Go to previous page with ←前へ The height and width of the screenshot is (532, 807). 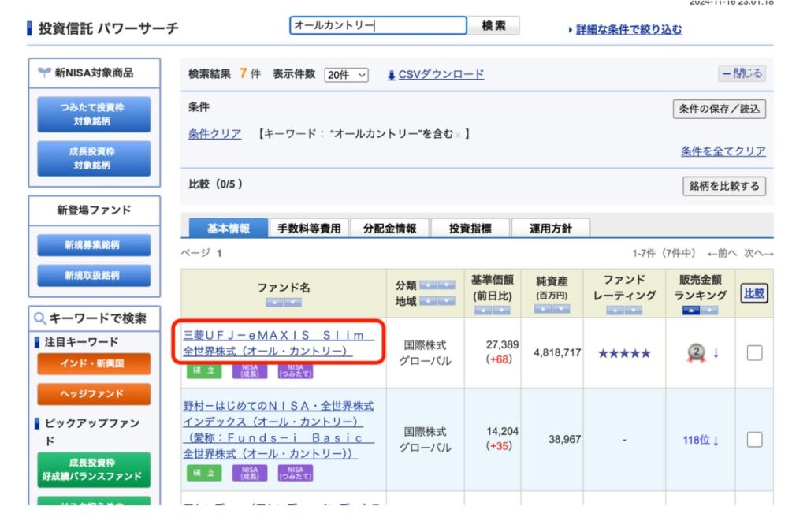pyautogui.click(x=722, y=253)
